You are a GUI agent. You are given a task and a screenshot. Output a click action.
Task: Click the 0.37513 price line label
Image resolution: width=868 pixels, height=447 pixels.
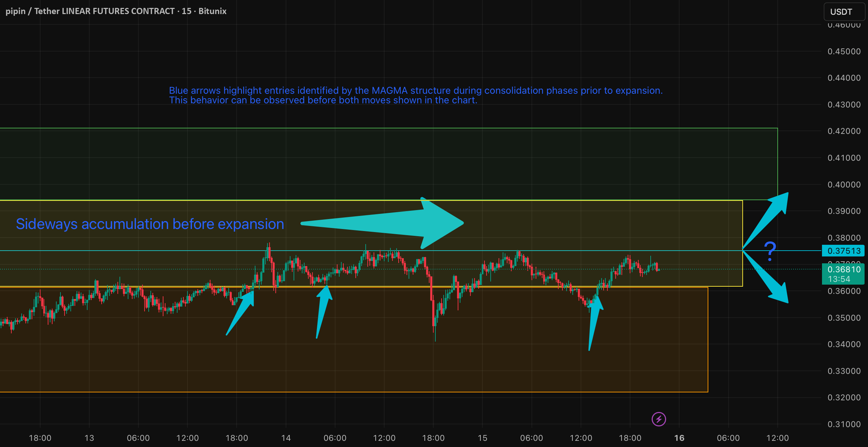[x=843, y=251]
